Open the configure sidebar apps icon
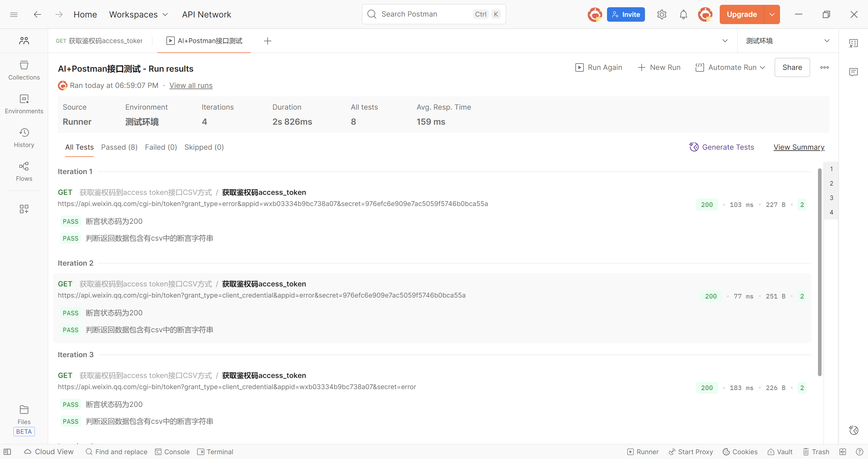This screenshot has height=459, width=868. pyautogui.click(x=24, y=209)
